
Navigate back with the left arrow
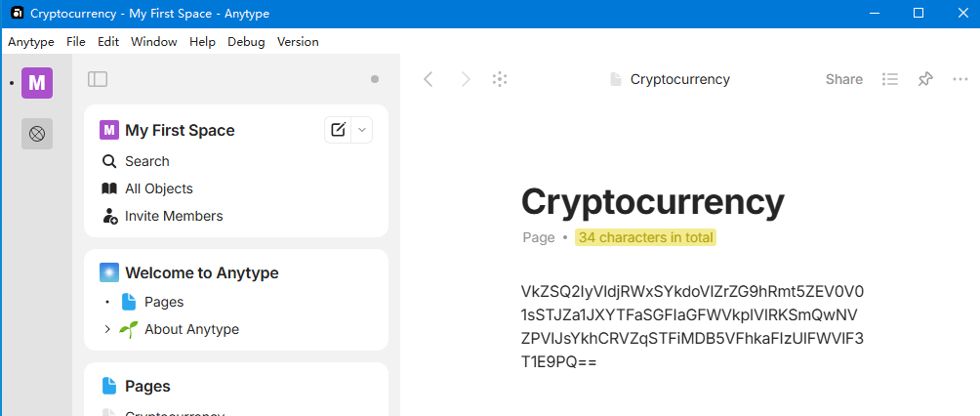click(428, 79)
